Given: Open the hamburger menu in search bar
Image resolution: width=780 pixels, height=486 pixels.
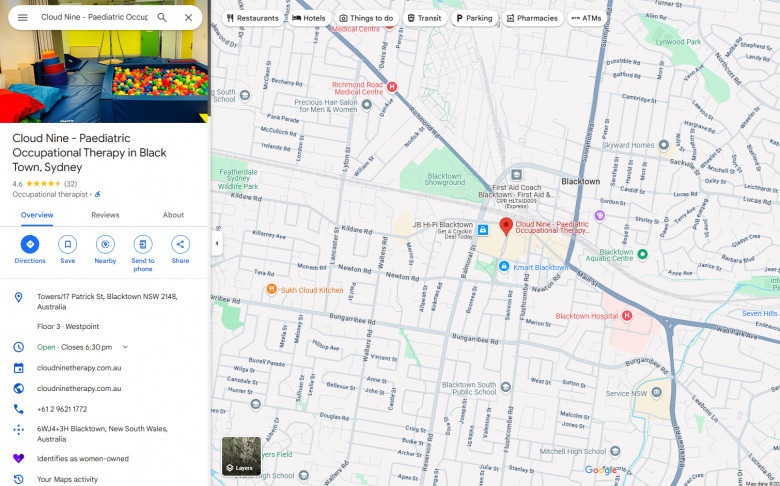Looking at the screenshot, I should pos(22,17).
